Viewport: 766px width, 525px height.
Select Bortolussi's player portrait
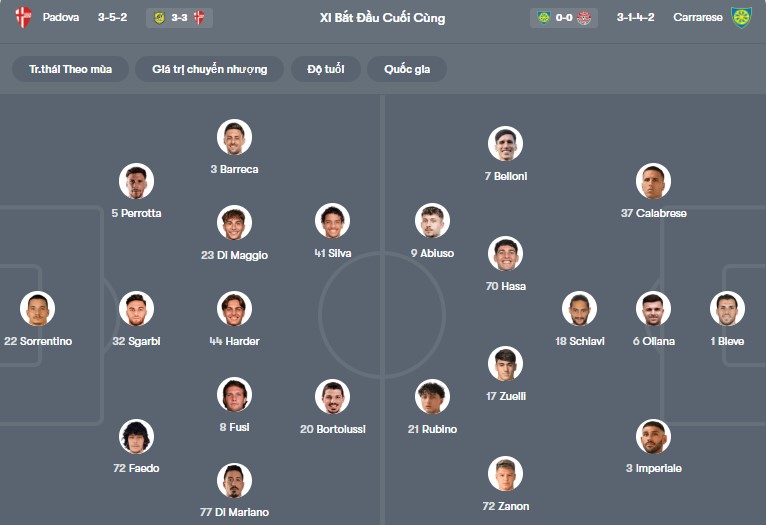pyautogui.click(x=333, y=397)
